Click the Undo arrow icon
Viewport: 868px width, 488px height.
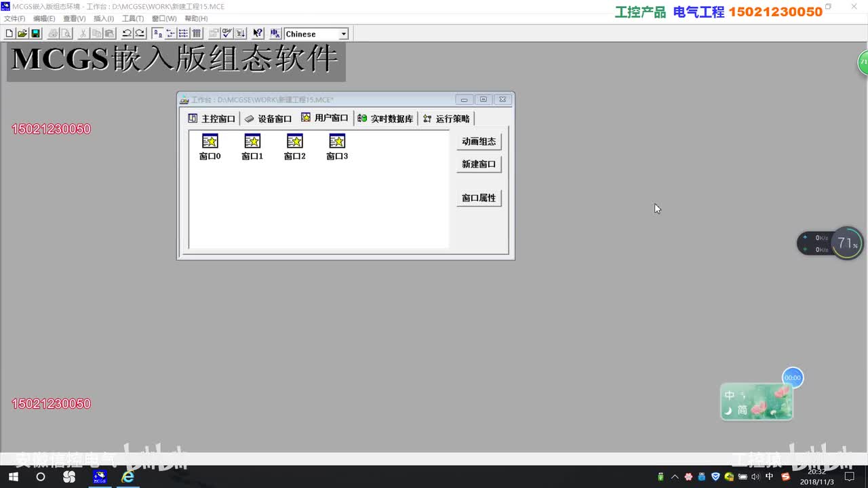(x=127, y=33)
